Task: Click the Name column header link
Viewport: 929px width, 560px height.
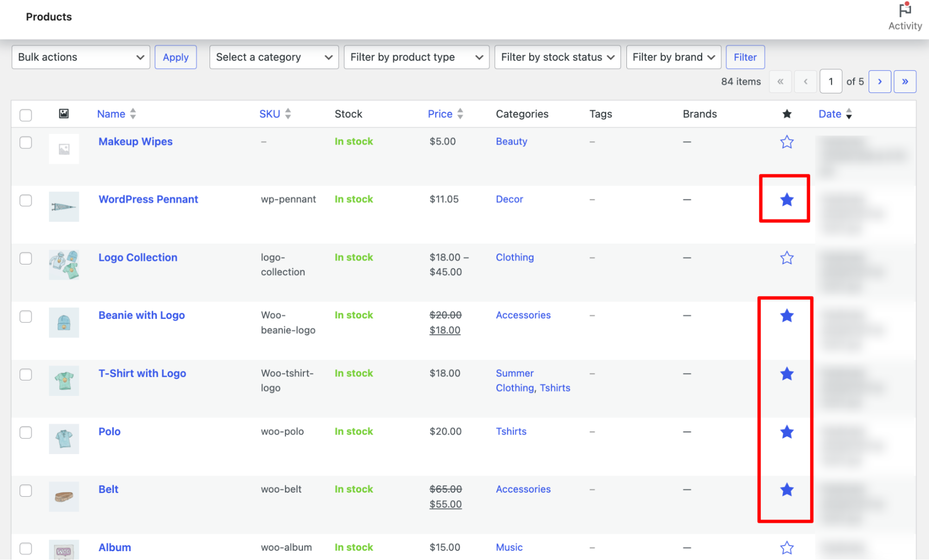Action: [x=111, y=114]
